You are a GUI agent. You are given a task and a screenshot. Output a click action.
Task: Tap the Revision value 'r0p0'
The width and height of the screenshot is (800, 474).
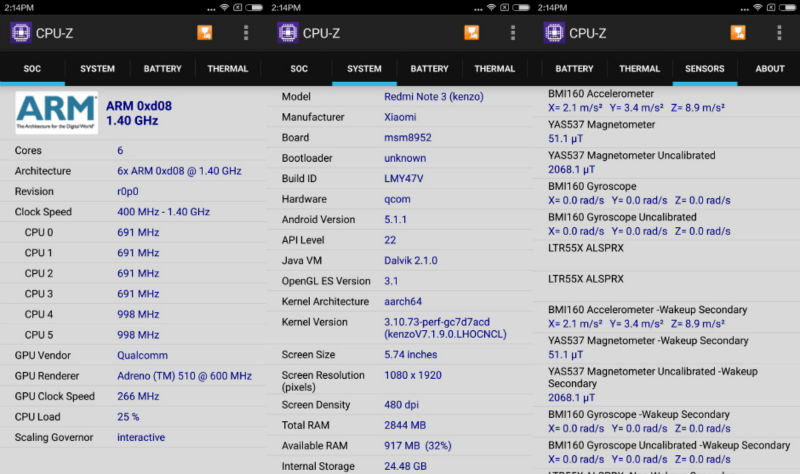pyautogui.click(x=128, y=191)
